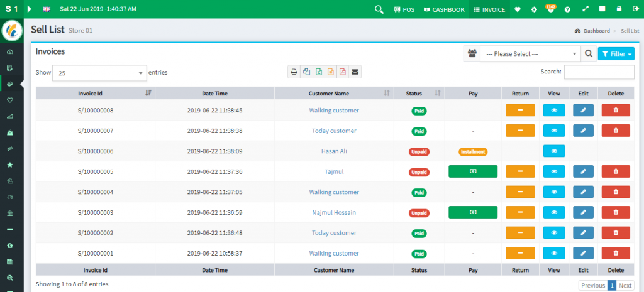The image size is (644, 292).
Task: Open customer link Najmul Hossain
Action: (x=334, y=212)
